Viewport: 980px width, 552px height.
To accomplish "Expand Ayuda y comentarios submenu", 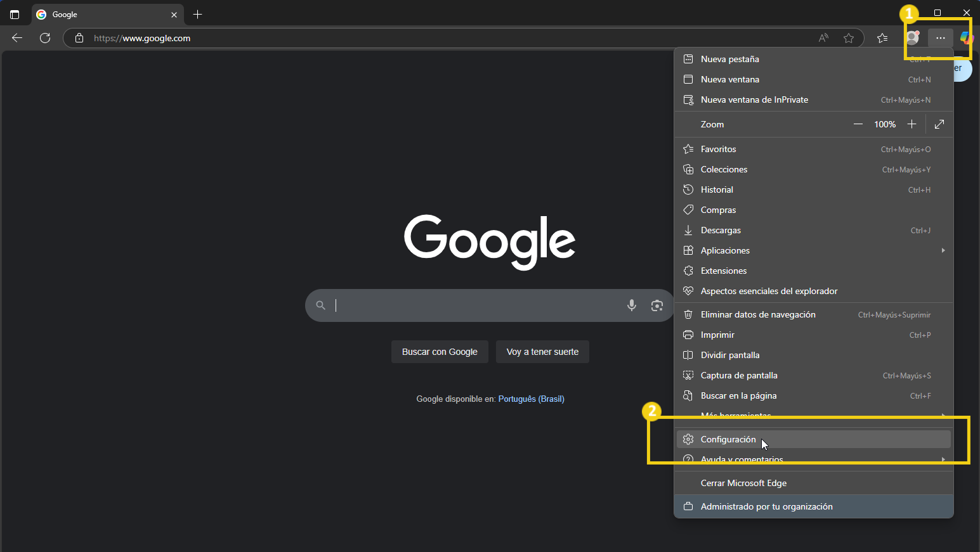I will pyautogui.click(x=813, y=459).
